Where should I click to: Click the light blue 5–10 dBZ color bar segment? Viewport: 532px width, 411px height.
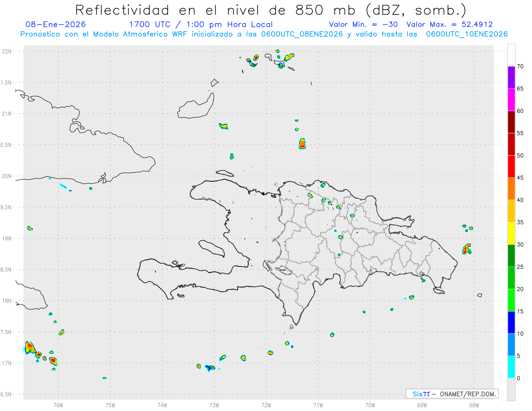point(511,344)
